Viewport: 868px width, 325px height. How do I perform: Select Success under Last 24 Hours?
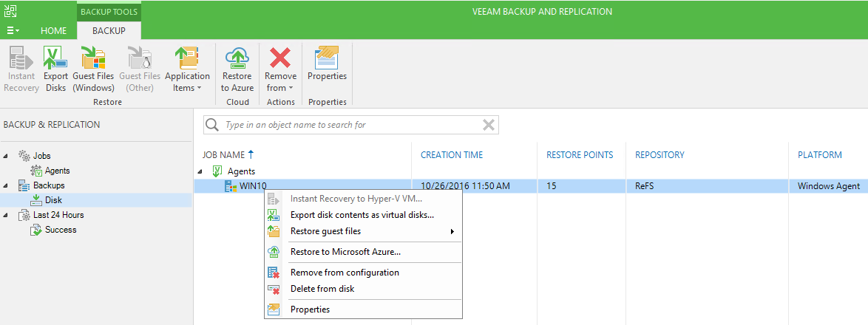[61, 230]
